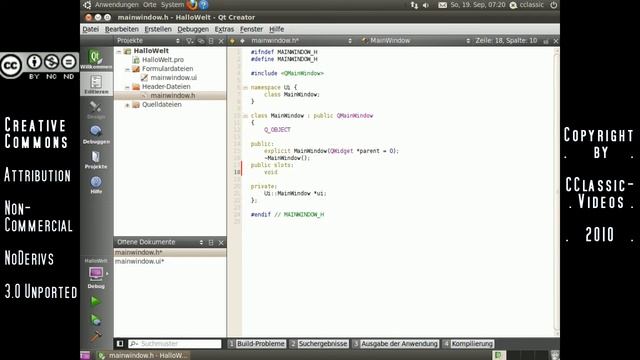Image resolution: width=640 pixels, height=360 pixels.
Task: Activate mainwindow.h taskbar window button
Action: coord(143,356)
